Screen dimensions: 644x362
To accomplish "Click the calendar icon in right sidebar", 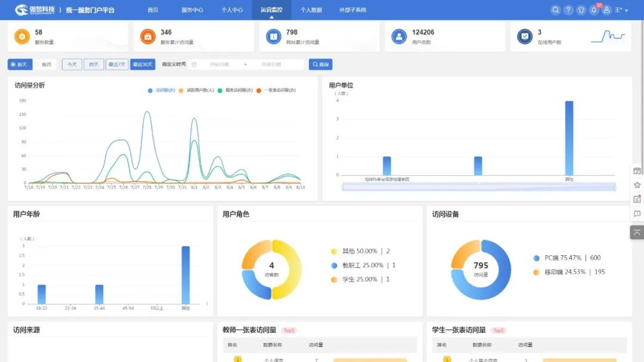I will tap(637, 171).
